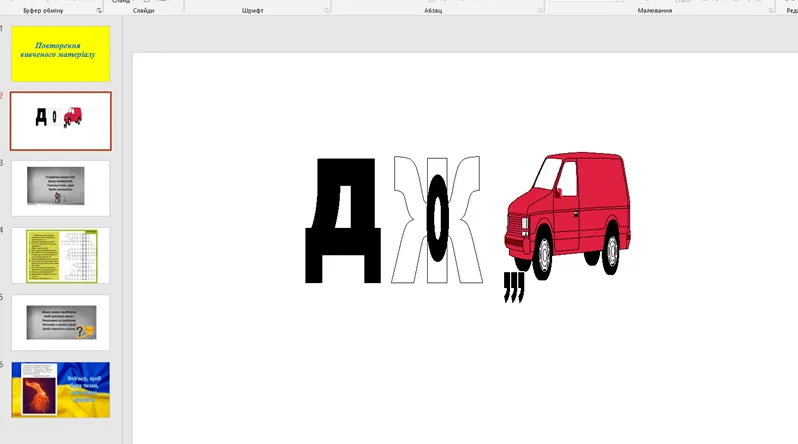Click the Малювання ribbon group label

tap(655, 10)
